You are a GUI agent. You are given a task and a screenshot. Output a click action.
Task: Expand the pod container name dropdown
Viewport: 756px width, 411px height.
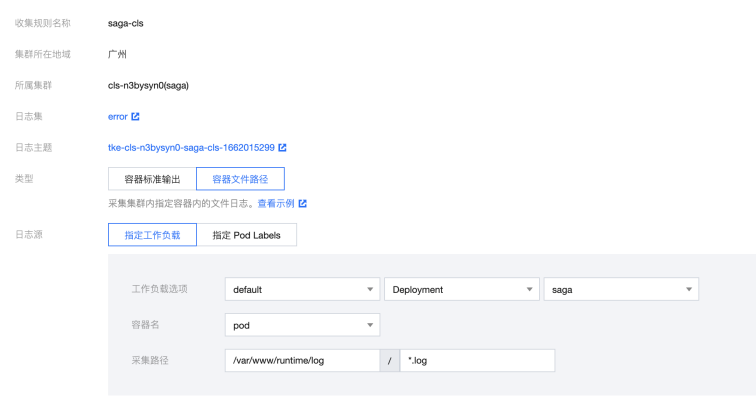[x=302, y=325]
